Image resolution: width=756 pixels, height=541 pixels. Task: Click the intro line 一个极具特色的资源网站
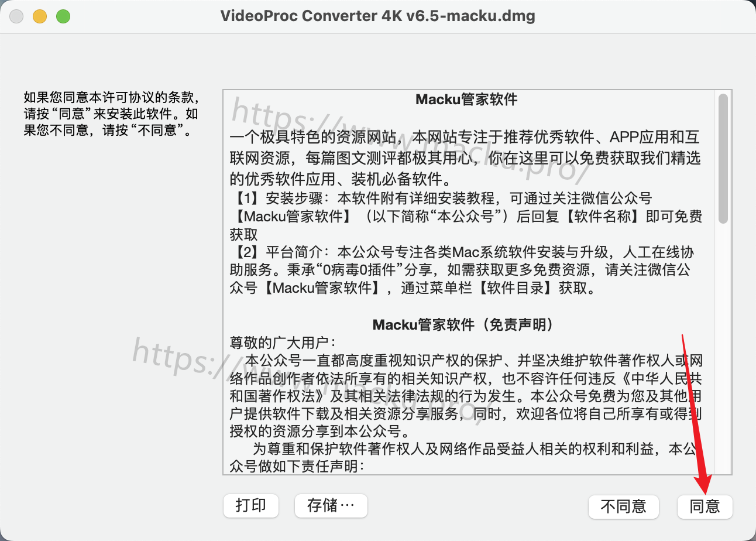465,138
